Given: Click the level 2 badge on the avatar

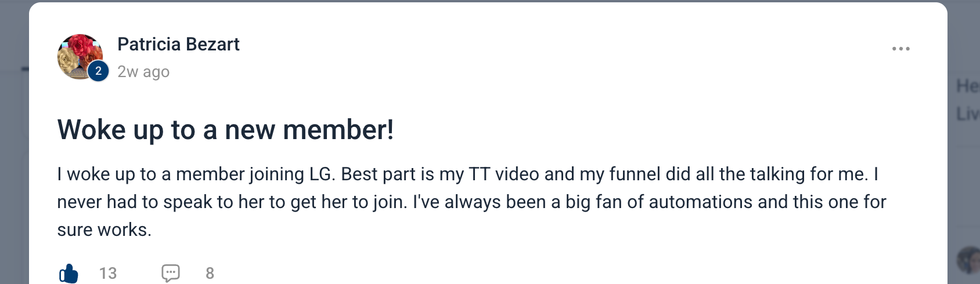Looking at the screenshot, I should [98, 71].
